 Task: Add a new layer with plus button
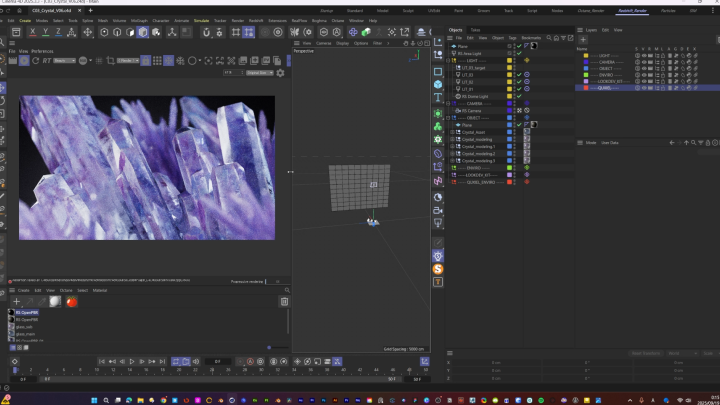[583, 39]
